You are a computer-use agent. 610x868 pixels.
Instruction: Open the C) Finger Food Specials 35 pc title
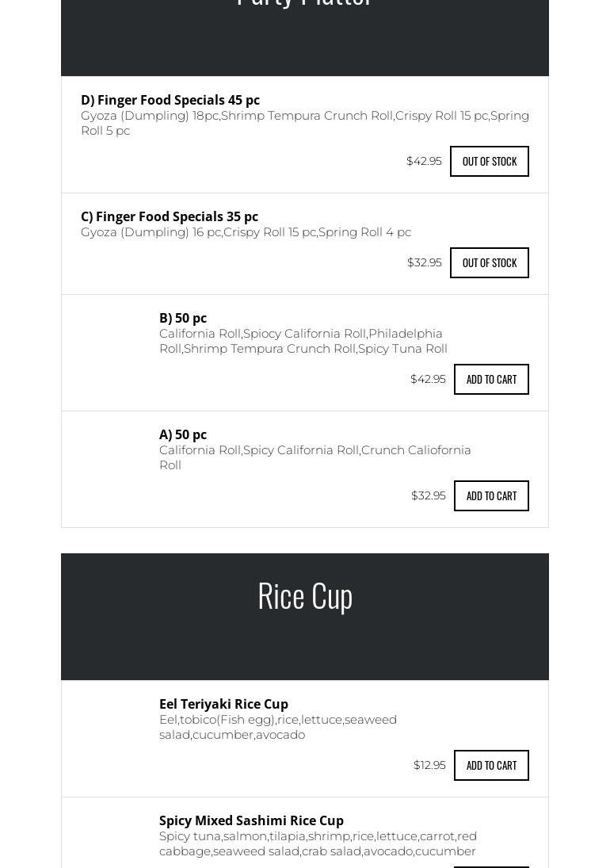[x=170, y=216]
